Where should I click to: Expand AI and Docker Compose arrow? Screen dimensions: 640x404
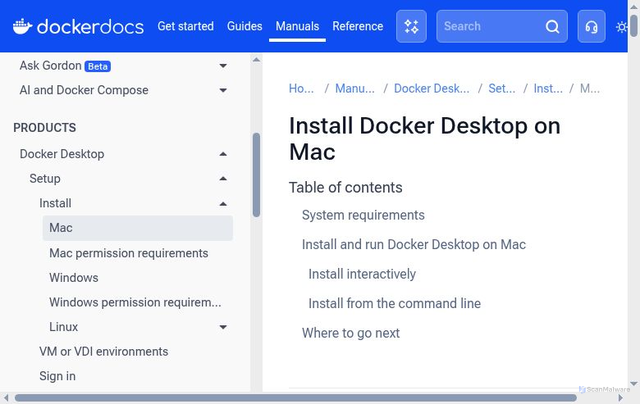point(223,90)
